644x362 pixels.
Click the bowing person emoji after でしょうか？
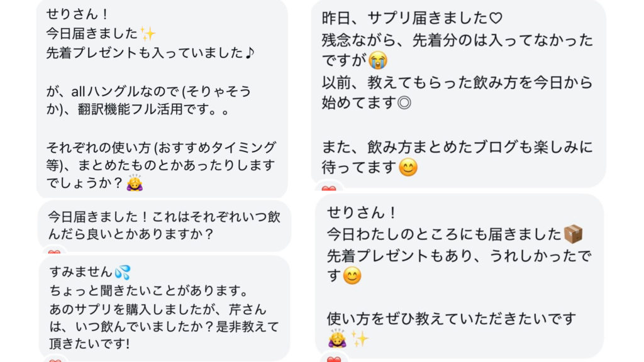coord(134,183)
